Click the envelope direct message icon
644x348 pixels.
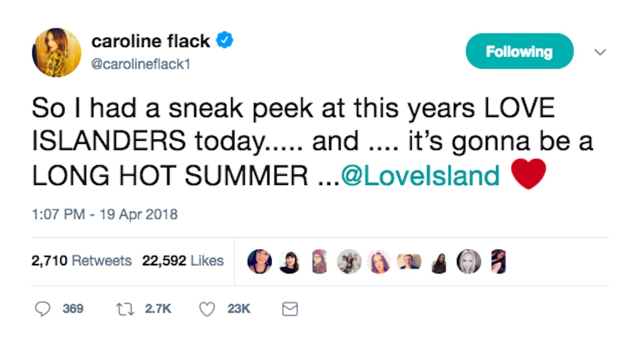click(290, 309)
